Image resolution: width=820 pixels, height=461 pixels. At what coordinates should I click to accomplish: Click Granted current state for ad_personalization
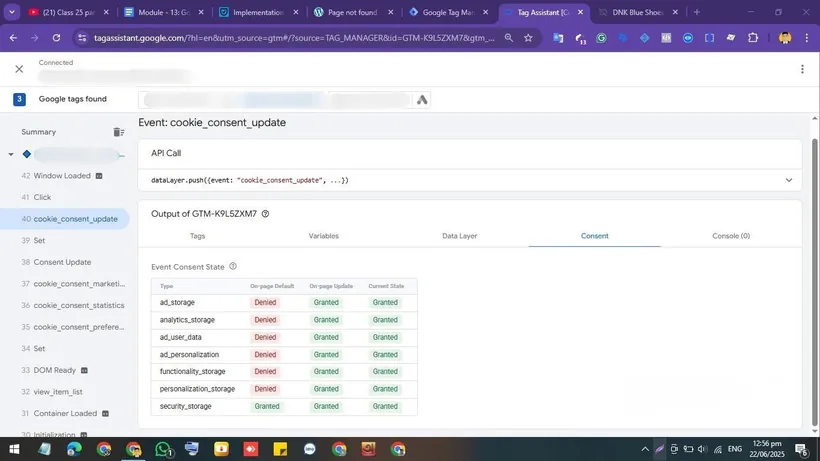(x=385, y=354)
